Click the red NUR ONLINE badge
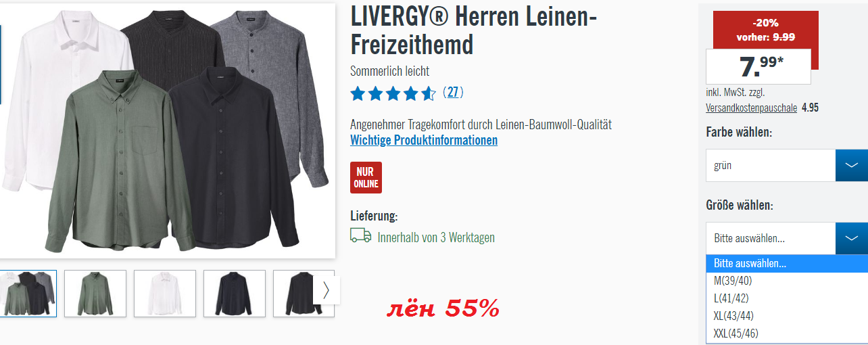 (366, 177)
